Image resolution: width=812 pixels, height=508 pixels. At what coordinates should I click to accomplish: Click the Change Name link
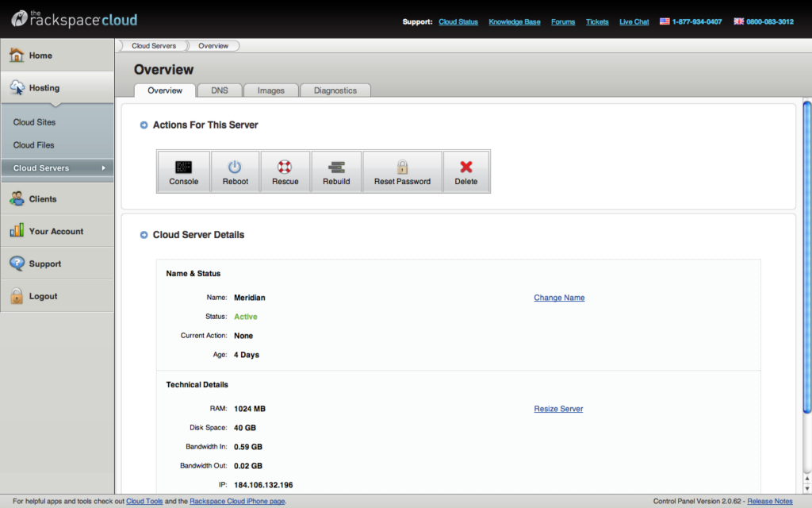[559, 298]
